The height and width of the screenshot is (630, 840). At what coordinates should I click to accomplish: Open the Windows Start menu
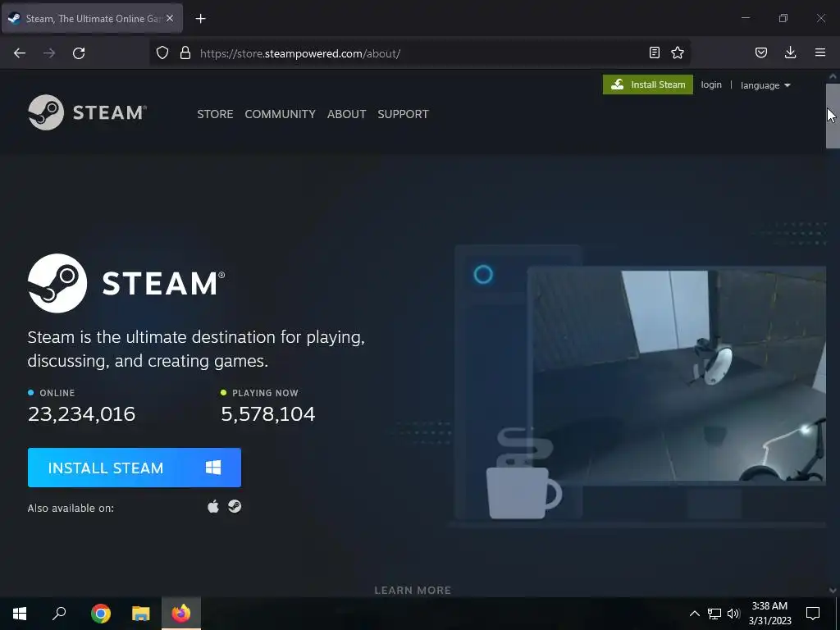(20, 614)
